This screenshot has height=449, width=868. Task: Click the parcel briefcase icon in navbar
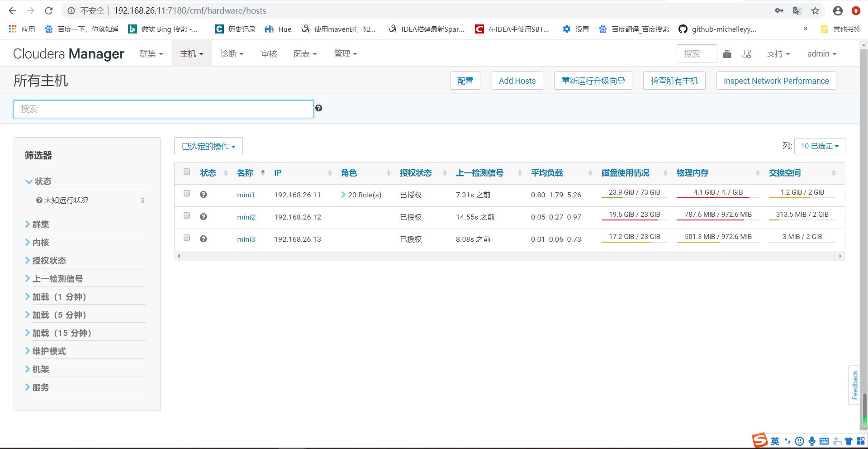coord(727,54)
